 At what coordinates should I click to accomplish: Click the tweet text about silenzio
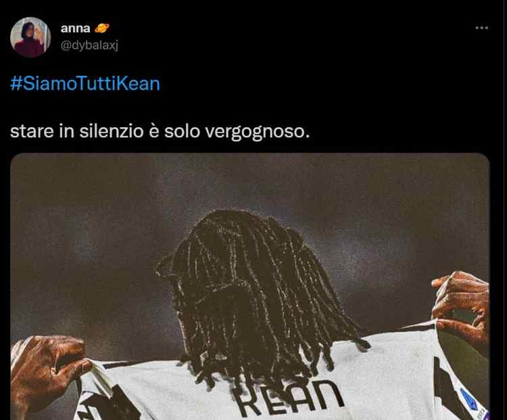click(160, 132)
